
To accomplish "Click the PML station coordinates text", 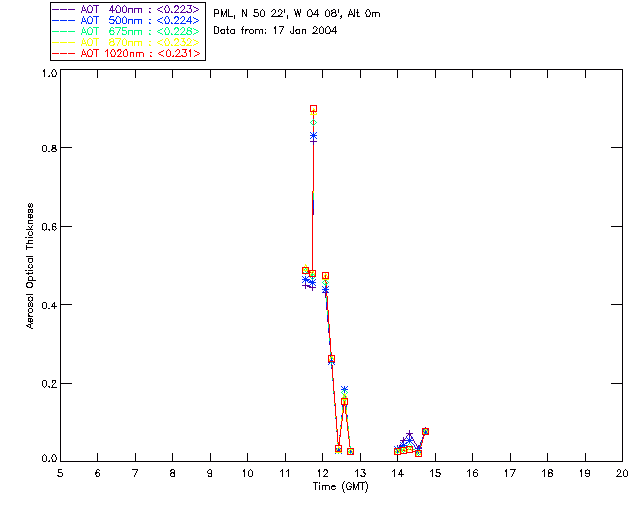I will click(x=297, y=13).
